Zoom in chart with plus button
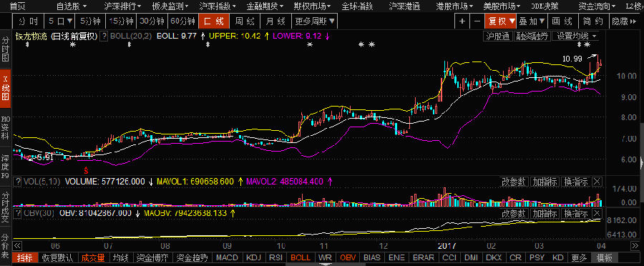The image size is (644, 266). coord(462,21)
